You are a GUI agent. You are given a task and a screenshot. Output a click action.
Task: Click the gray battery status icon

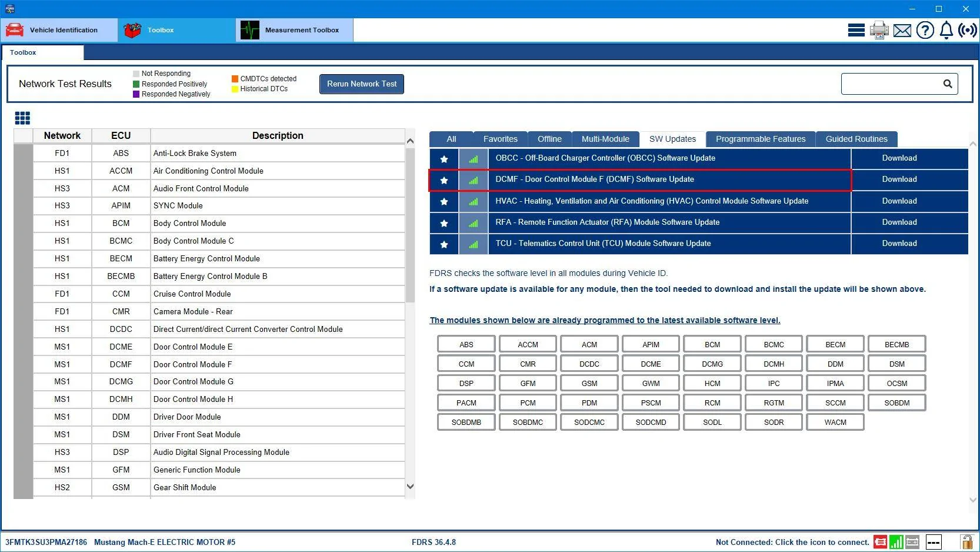tap(912, 542)
